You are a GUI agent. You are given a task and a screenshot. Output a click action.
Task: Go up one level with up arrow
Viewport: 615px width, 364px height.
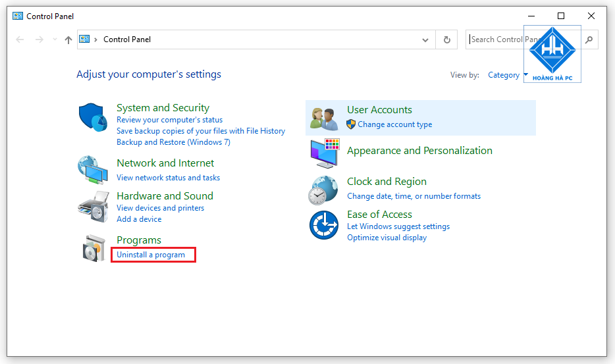[x=68, y=39]
